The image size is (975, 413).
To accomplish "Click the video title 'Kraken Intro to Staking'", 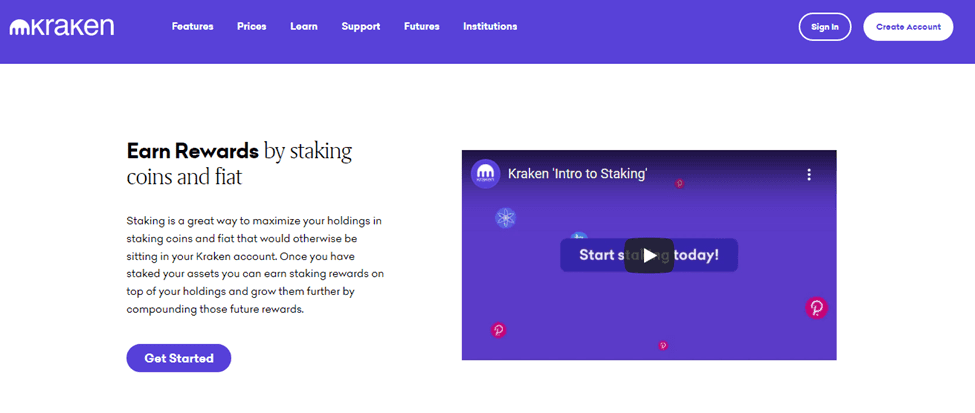I will (x=578, y=174).
